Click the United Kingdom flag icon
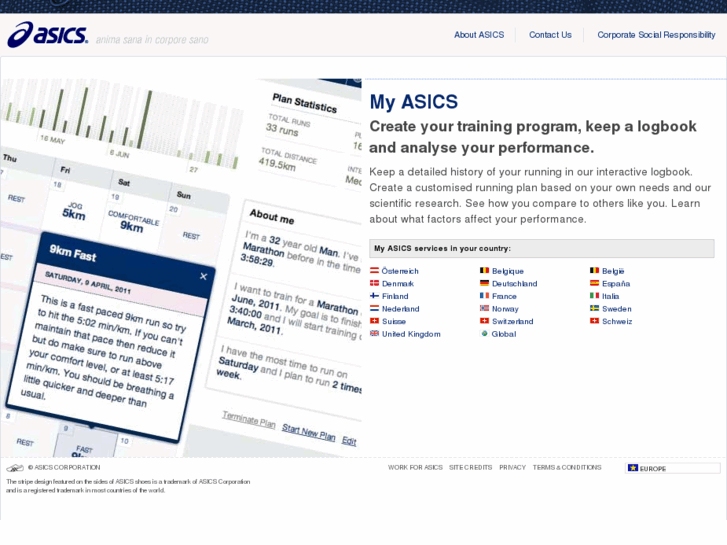The image size is (727, 545). (x=374, y=333)
